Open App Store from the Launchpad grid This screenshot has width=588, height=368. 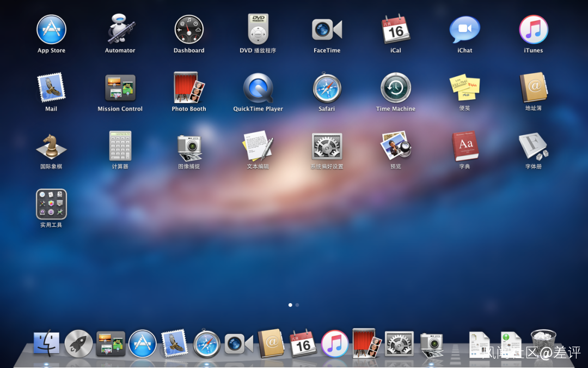coord(51,29)
